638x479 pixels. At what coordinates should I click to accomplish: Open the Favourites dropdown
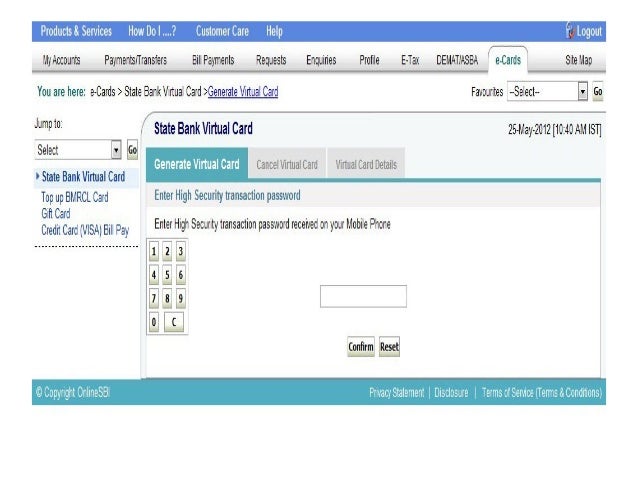pyautogui.click(x=547, y=92)
